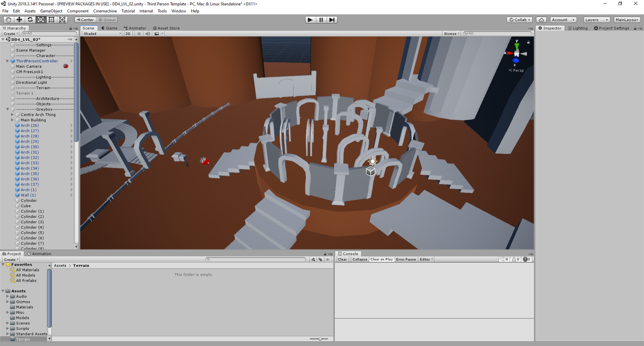Toggle Clear on Play in Console
Screen dimensions: 644x346
point(381,259)
